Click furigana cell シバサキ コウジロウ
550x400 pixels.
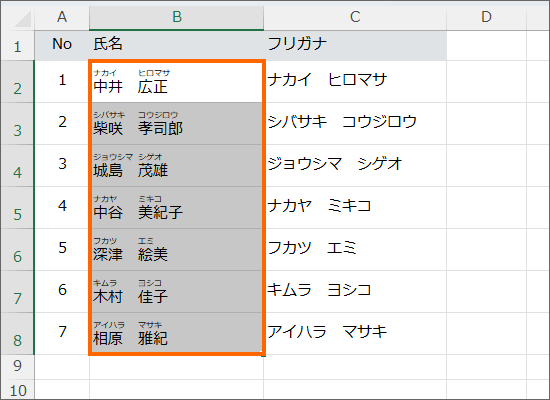[x=355, y=124]
